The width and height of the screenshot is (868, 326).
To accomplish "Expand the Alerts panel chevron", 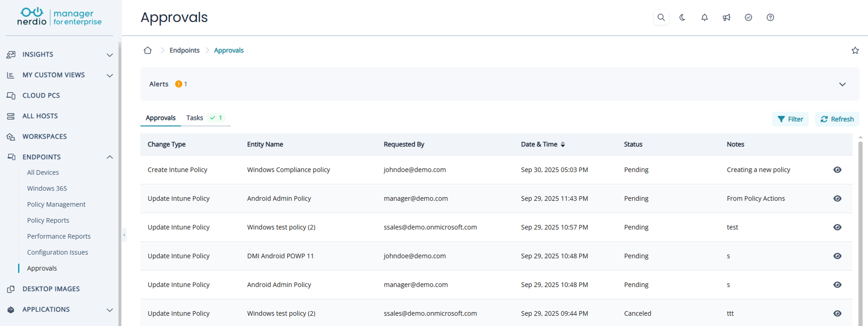I will 842,84.
